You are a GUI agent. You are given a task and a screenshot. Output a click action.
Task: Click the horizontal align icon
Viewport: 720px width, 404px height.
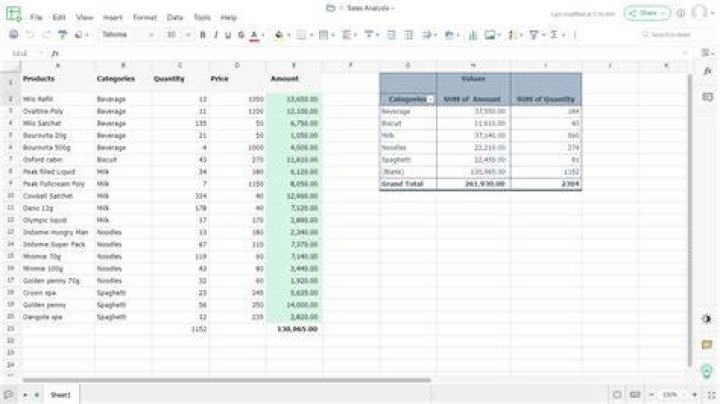[x=347, y=35]
